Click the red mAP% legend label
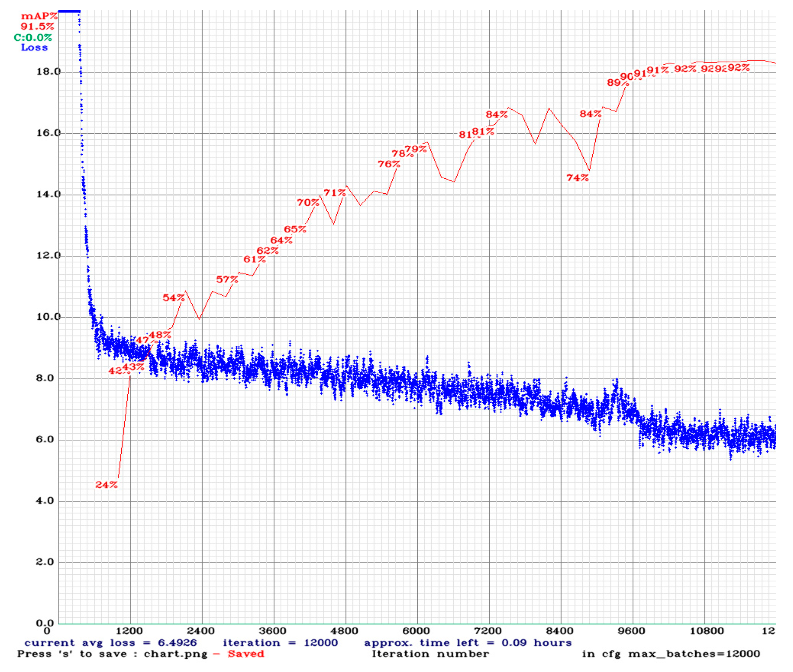 [x=39, y=16]
